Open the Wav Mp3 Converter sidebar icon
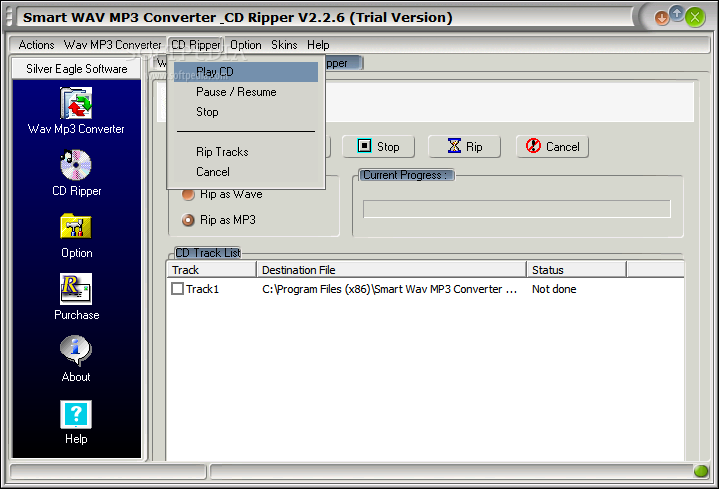This screenshot has width=719, height=489. (76, 103)
